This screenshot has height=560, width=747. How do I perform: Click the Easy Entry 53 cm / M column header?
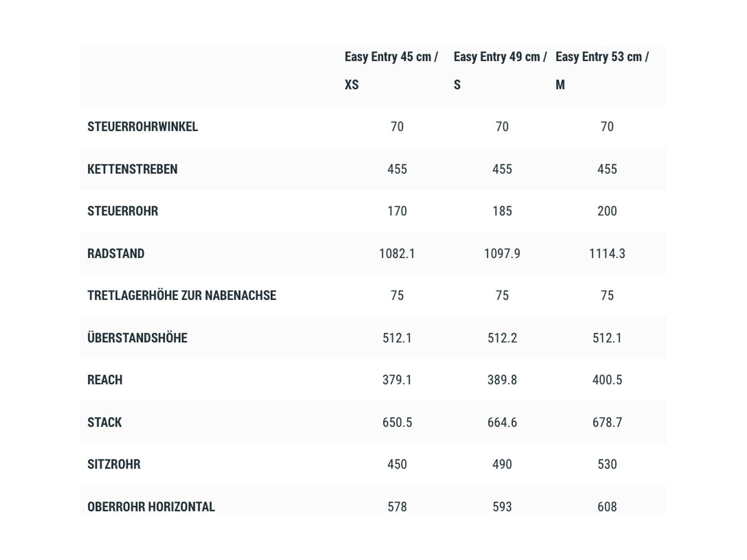coord(602,70)
